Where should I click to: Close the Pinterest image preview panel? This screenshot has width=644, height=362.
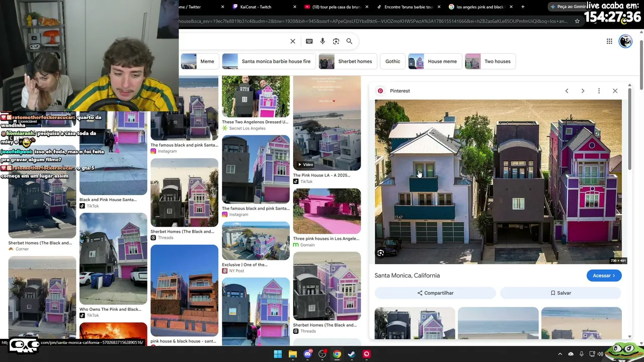point(615,91)
